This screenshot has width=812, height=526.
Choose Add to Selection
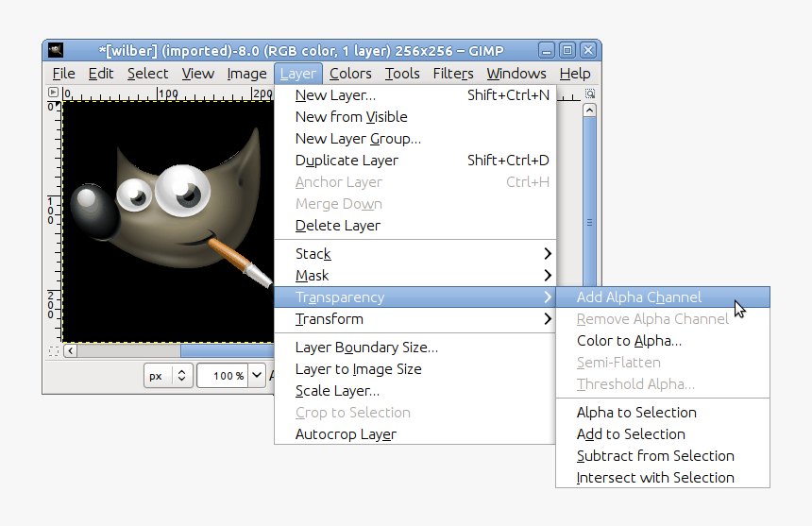pos(663,434)
